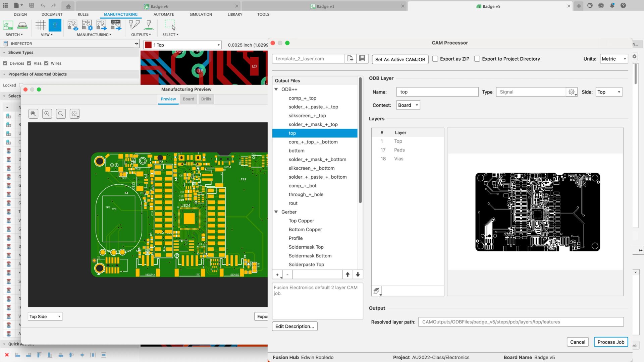This screenshot has height=362, width=644.
Task: Check Export to Project Directory
Action: point(477,59)
